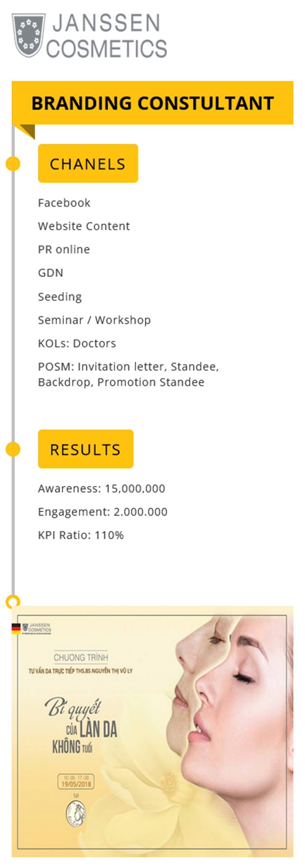Screen dimensions: 305x868
Task: Click the Awareness: 15,000,000 result line
Action: pyautogui.click(x=102, y=489)
